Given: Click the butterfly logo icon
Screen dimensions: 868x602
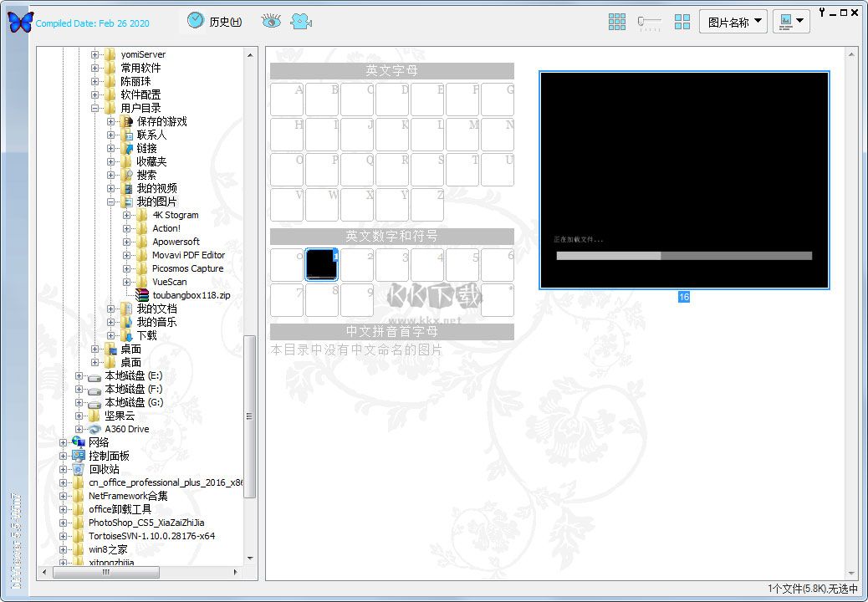Looking at the screenshot, I should click(x=18, y=23).
